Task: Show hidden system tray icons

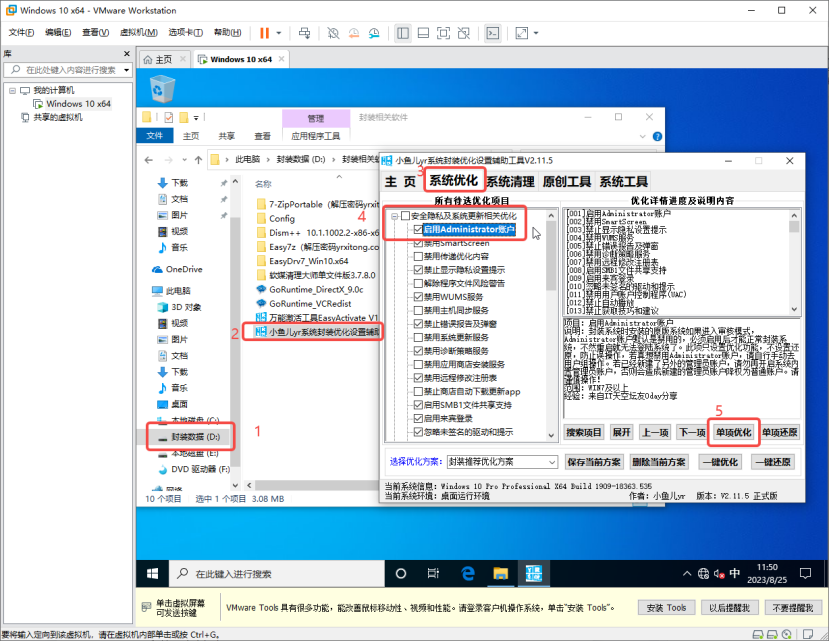Action: click(687, 574)
